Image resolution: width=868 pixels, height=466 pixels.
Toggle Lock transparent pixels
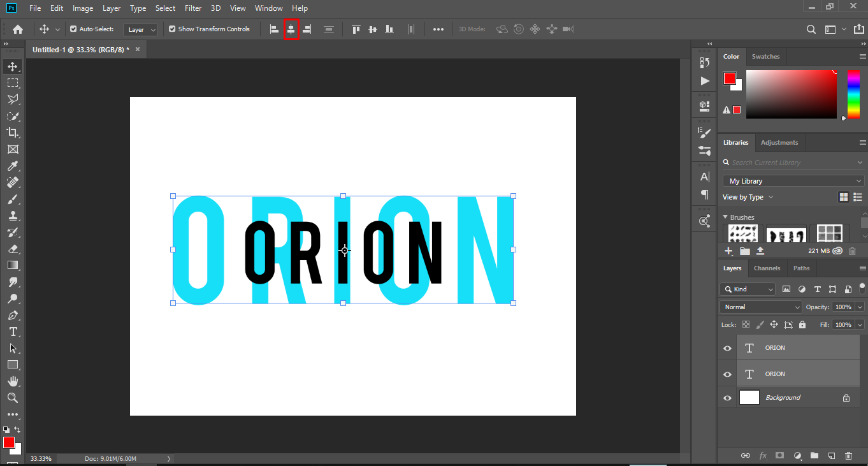746,324
